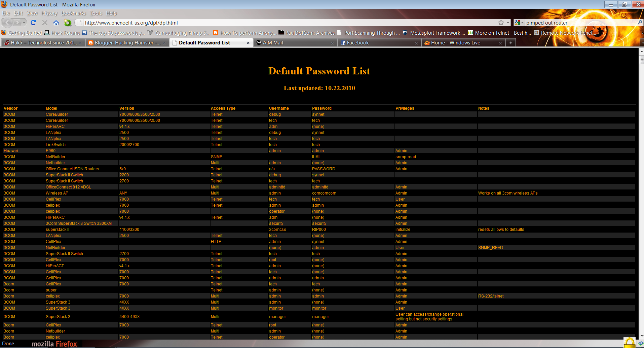Stop loading the page with the X icon
644x348 pixels.
(44, 23)
